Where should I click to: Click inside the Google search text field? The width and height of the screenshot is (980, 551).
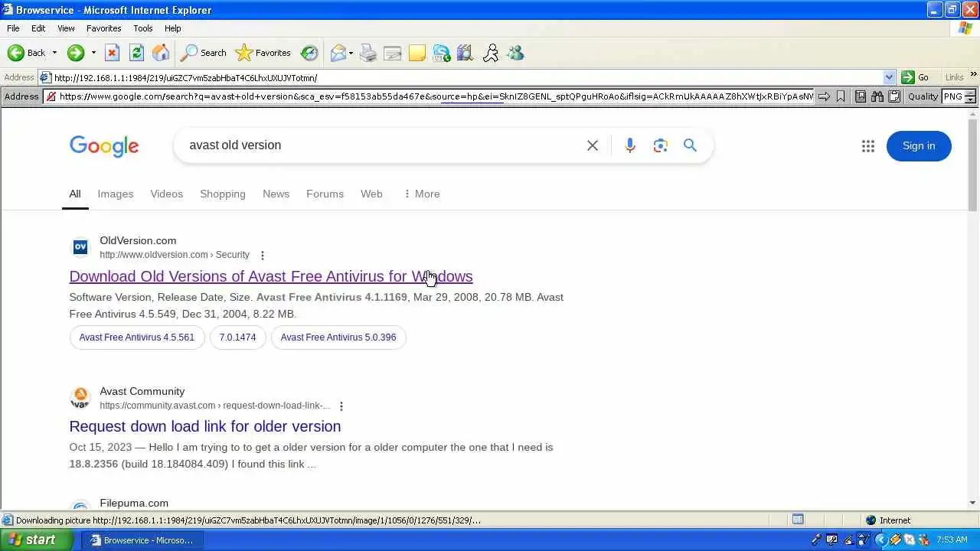383,145
